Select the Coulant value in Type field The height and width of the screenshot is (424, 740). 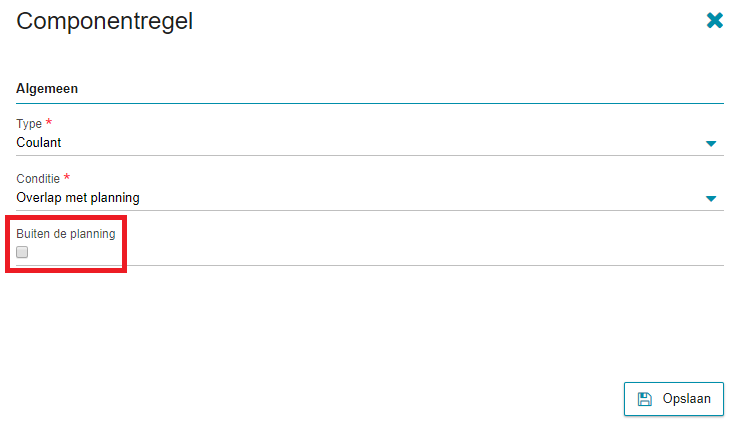click(39, 143)
